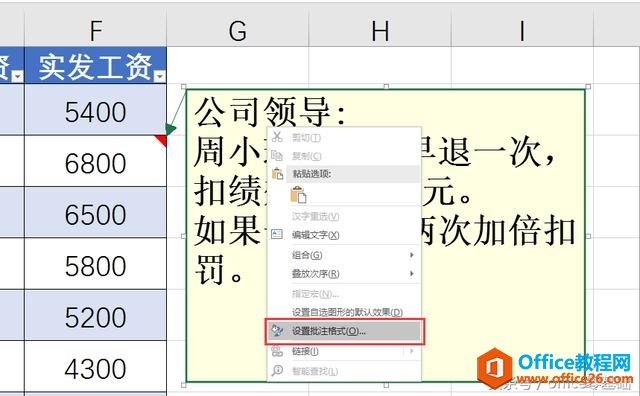Viewport: 640px width, 396px height.
Task: Click cell with value 6800
Action: pos(96,161)
